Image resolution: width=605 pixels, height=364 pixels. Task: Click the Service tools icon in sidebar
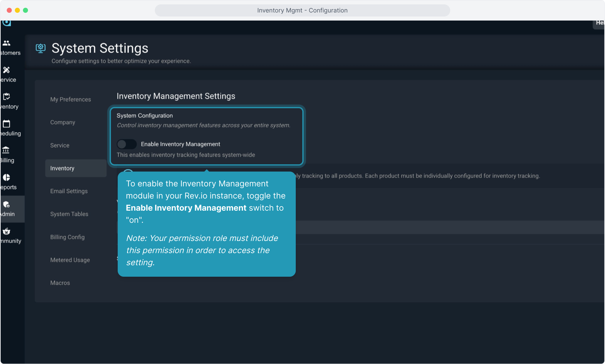click(x=6, y=70)
